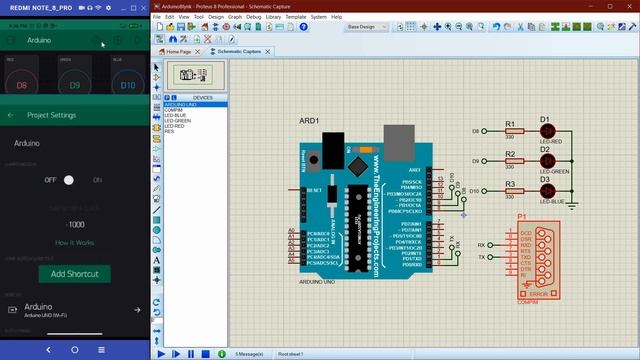Screen dimensions: 640x360
Task: Click the overview preview thumbnail
Action: pos(196,76)
